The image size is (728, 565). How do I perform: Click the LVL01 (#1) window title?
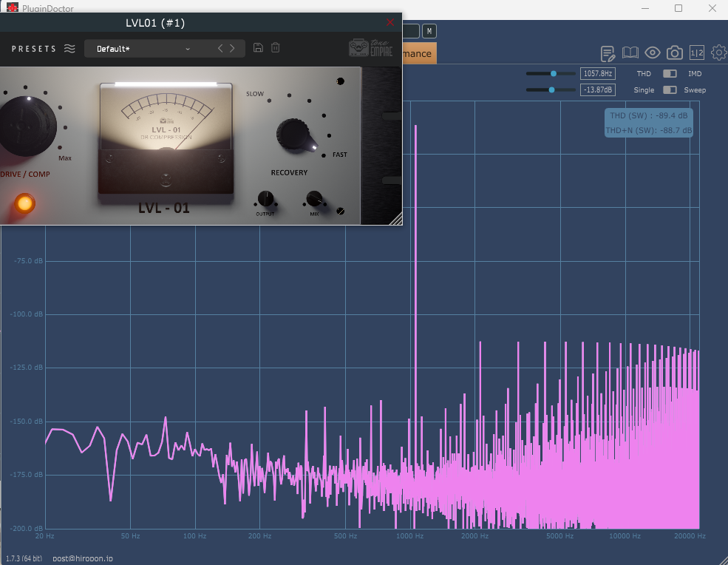pyautogui.click(x=155, y=23)
